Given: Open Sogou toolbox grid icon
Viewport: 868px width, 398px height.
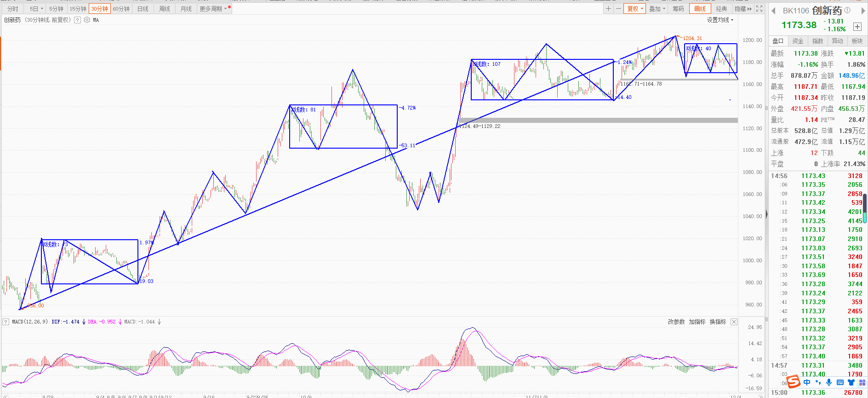Looking at the screenshot, I should coord(862,382).
